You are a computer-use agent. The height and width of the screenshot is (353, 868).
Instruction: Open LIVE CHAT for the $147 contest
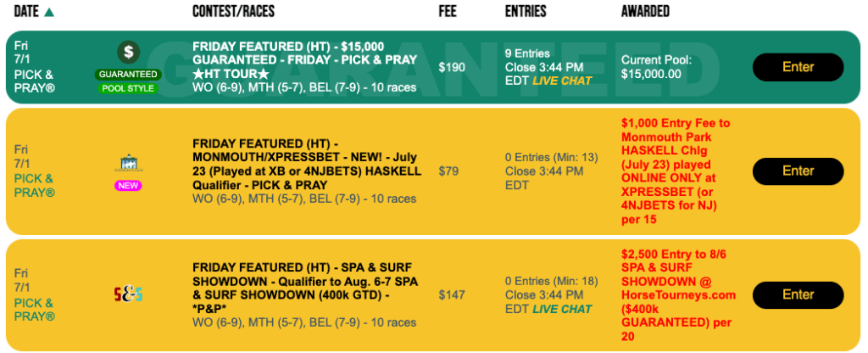click(x=562, y=309)
